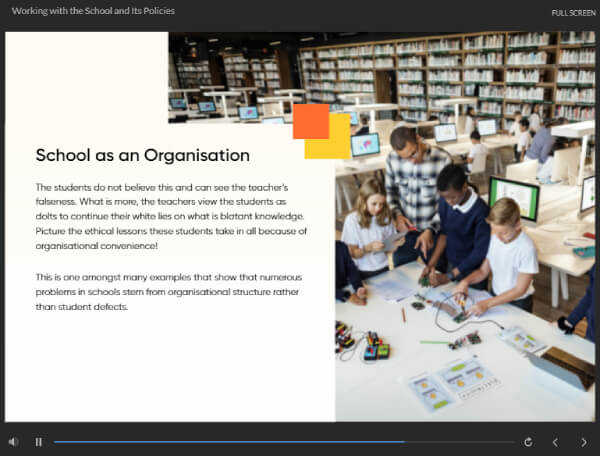Advance to the next slide
The image size is (600, 456).
pos(584,442)
